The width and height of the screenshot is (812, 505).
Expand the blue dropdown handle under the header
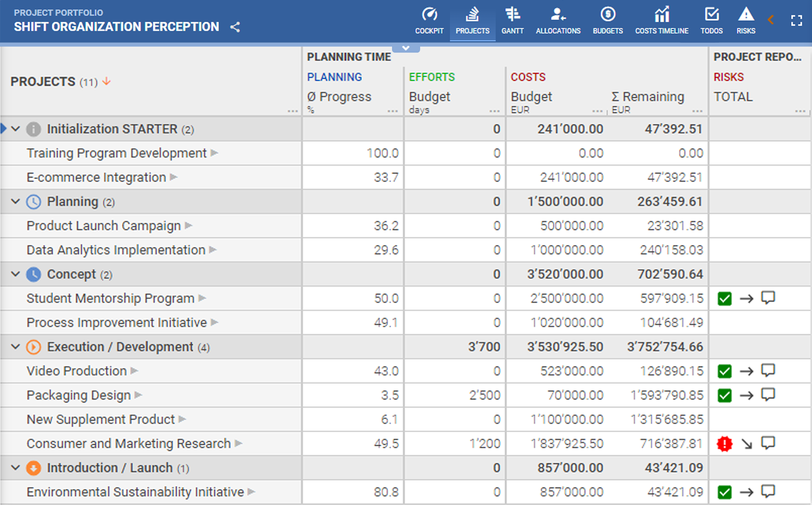[x=406, y=48]
